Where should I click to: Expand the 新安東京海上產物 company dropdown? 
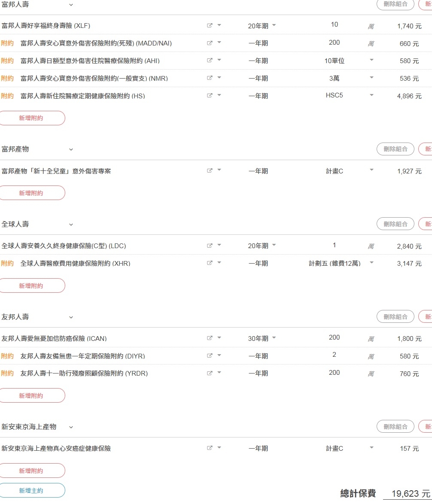(71, 427)
